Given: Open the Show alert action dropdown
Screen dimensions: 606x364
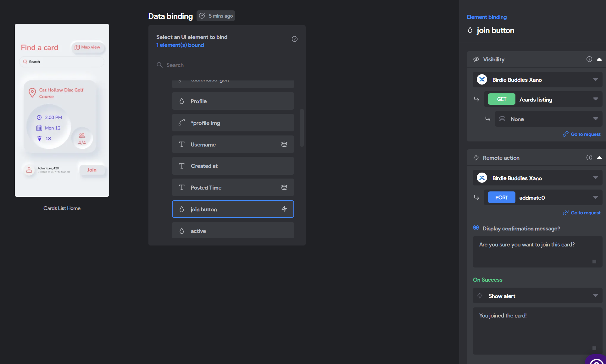Looking at the screenshot, I should click(x=537, y=296).
